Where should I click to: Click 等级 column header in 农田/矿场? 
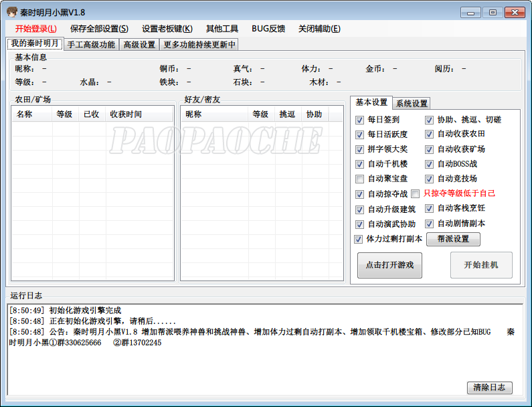pos(66,114)
